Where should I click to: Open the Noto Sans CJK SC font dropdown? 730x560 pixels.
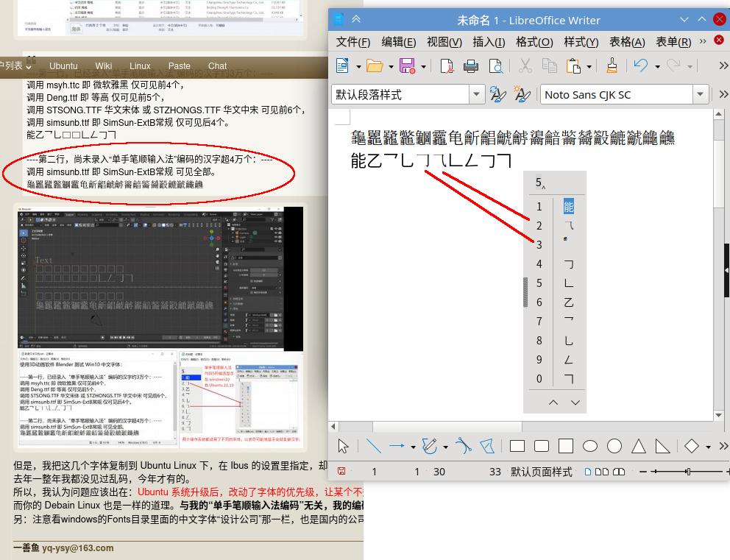pyautogui.click(x=701, y=94)
